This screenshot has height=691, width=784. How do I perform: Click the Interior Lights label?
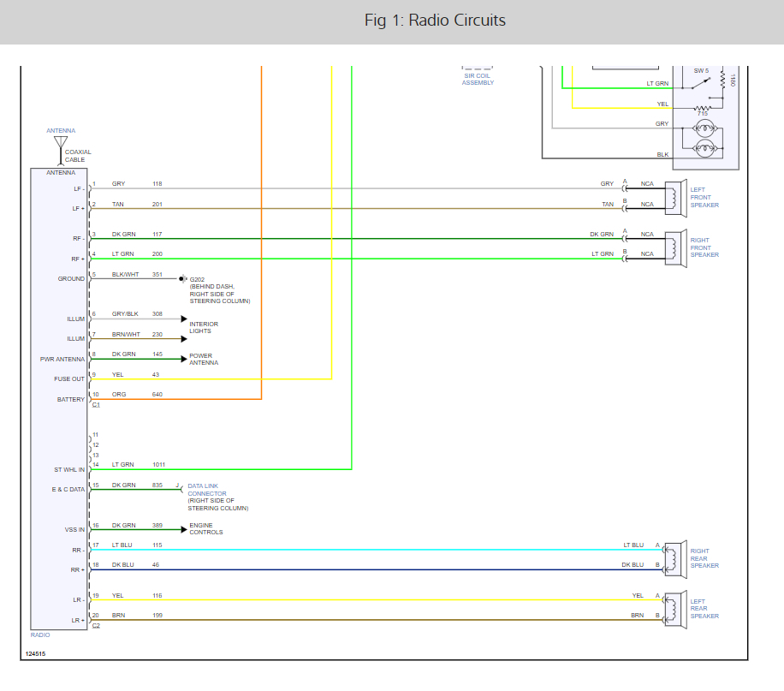[204, 327]
